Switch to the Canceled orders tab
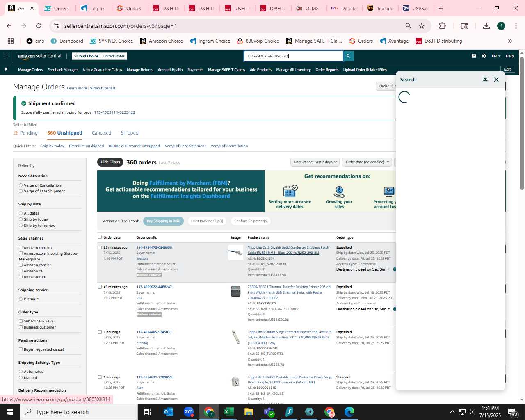Screen dimensions: 525x420 pos(101,133)
